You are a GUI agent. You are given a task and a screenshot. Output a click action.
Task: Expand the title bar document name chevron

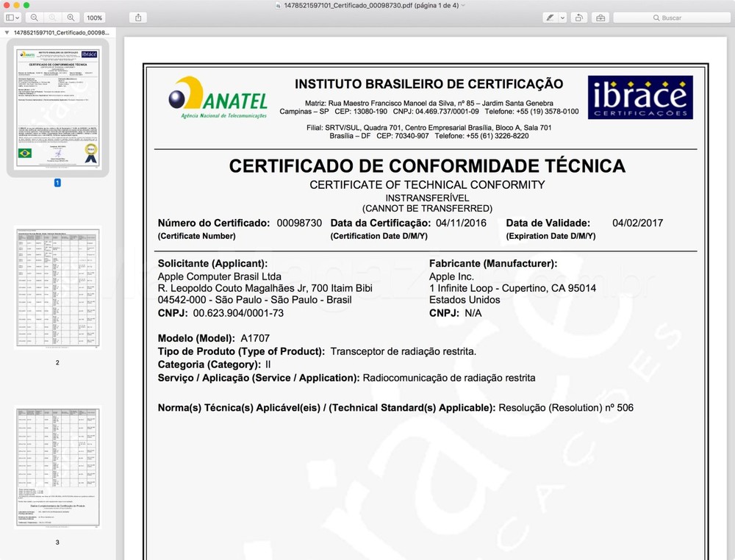coord(463,5)
